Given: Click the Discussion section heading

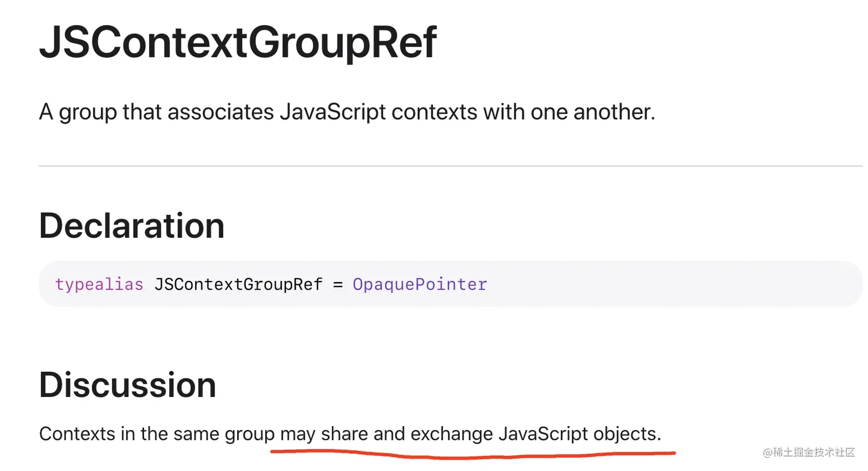Looking at the screenshot, I should (127, 384).
